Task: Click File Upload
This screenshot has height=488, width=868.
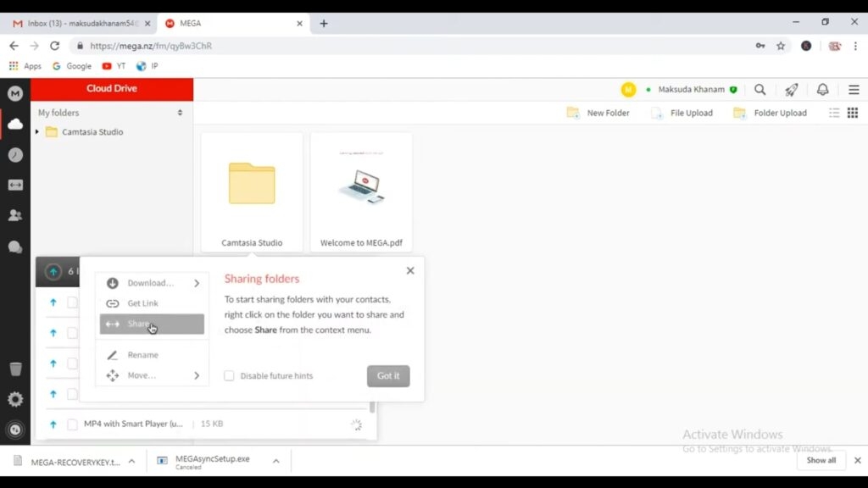Action: tap(682, 113)
